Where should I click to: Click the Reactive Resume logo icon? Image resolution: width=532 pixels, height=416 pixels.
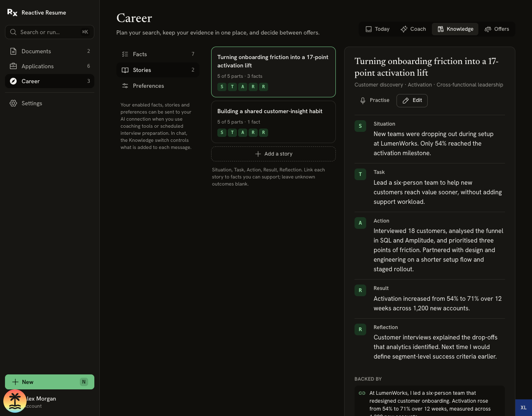pos(12,12)
